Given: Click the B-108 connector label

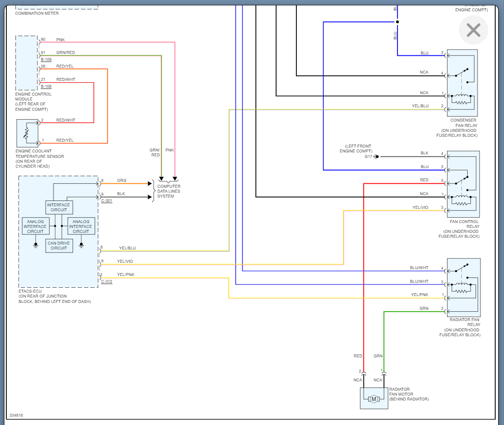Looking at the screenshot, I should [x=46, y=86].
